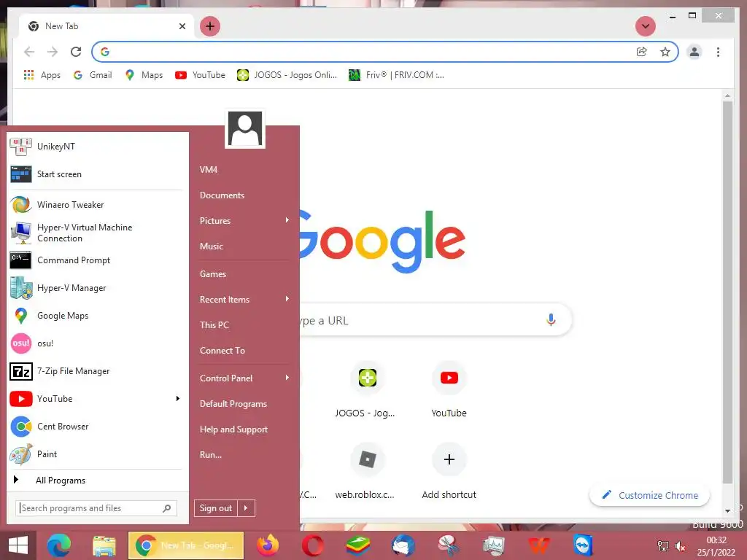The width and height of the screenshot is (747, 560).
Task: Expand the YouTube entry submenu arrow
Action: (178, 398)
